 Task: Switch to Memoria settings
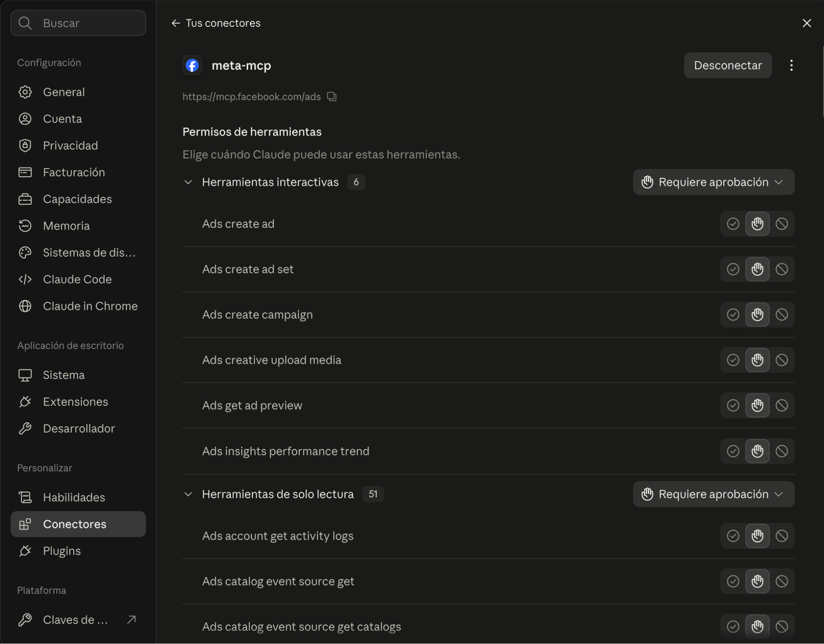click(x=78, y=226)
